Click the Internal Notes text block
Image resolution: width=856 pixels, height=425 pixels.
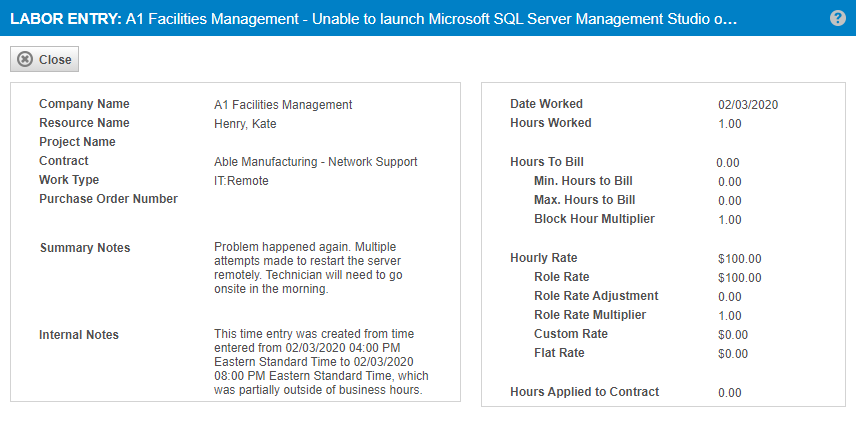[321, 362]
